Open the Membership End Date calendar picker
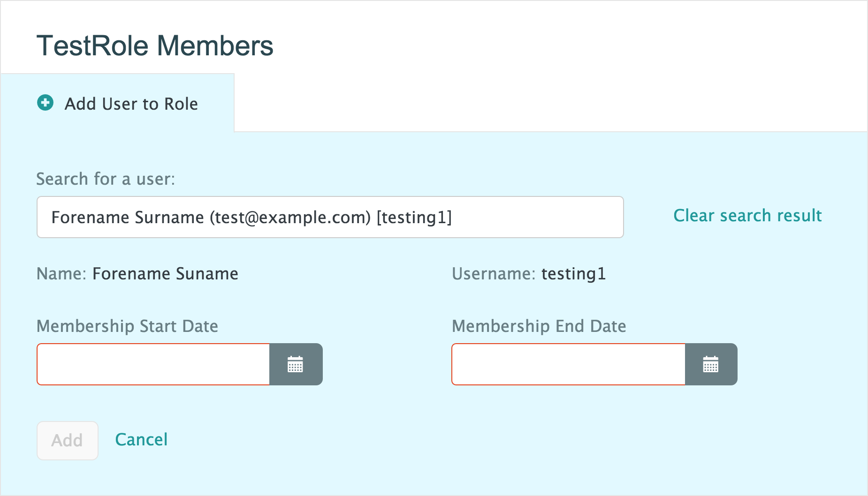 point(711,364)
